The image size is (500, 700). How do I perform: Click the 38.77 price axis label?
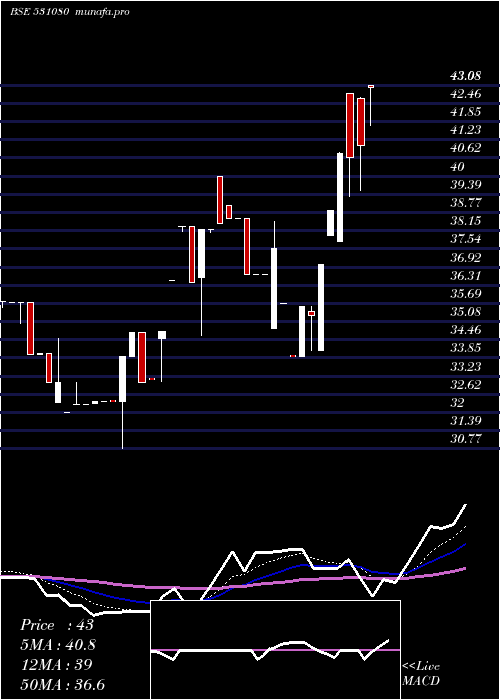[x=466, y=203]
